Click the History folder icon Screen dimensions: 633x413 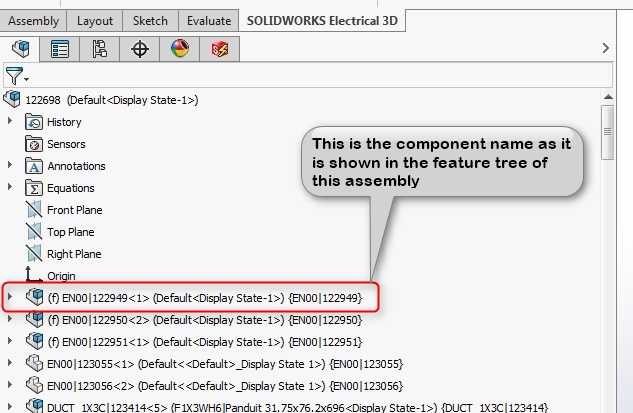coord(34,122)
